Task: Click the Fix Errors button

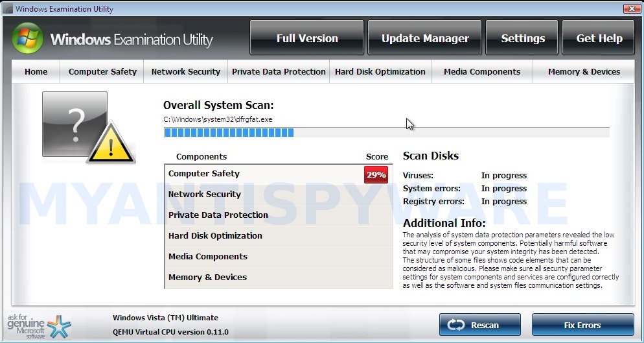Action: tap(582, 325)
